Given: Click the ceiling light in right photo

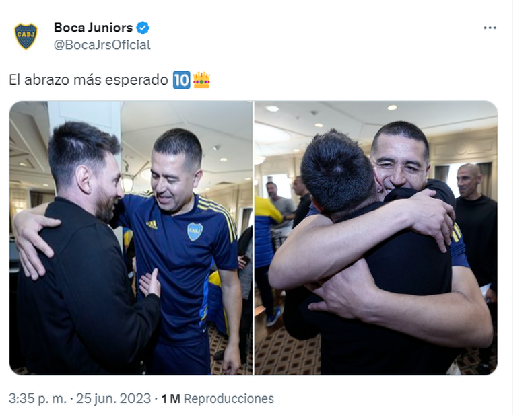Looking at the screenshot, I should (x=272, y=108).
